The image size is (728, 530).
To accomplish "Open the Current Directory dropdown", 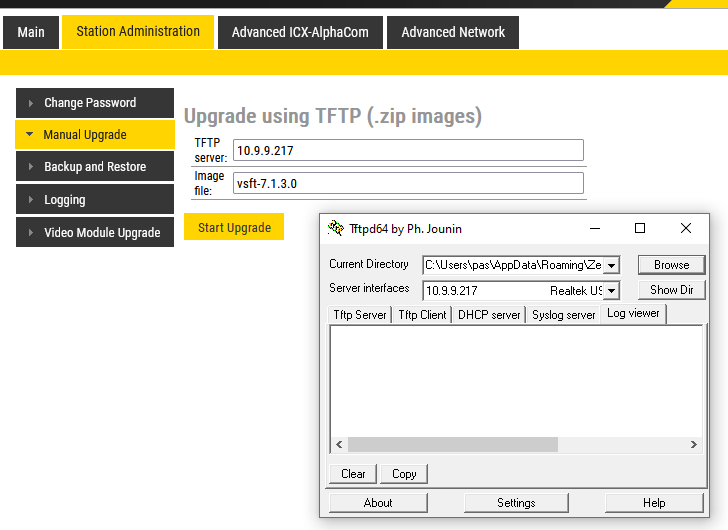I will (x=612, y=265).
